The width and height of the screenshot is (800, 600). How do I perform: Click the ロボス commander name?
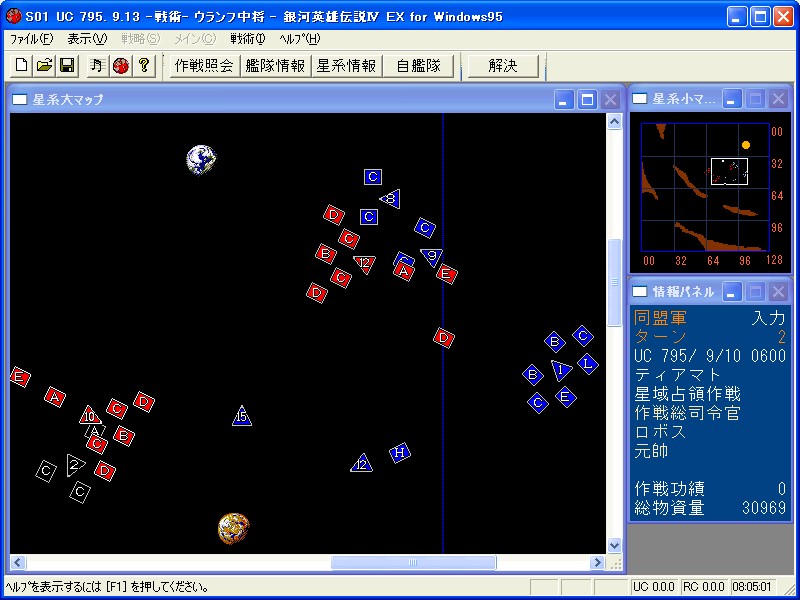point(660,432)
